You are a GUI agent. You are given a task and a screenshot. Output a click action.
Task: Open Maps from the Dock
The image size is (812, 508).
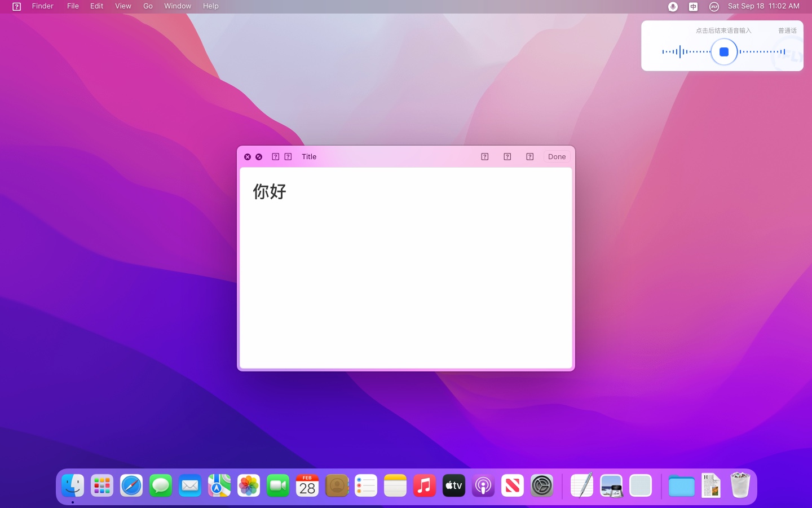click(219, 485)
